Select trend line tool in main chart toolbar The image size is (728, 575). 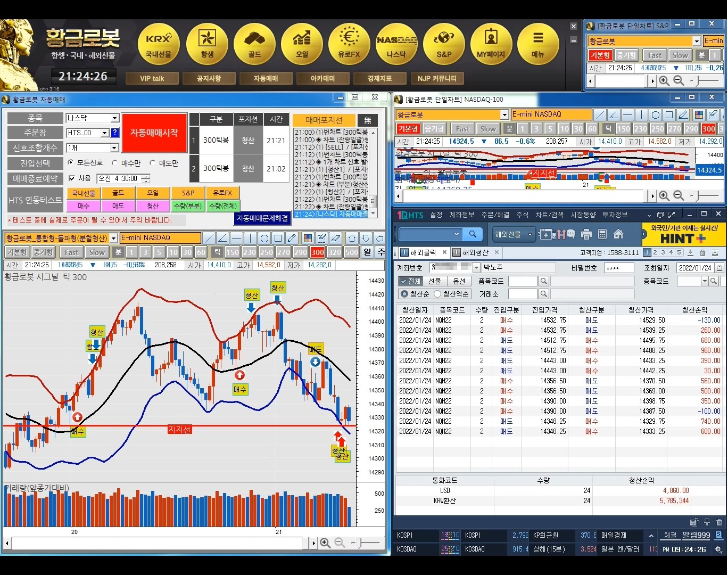click(x=210, y=238)
